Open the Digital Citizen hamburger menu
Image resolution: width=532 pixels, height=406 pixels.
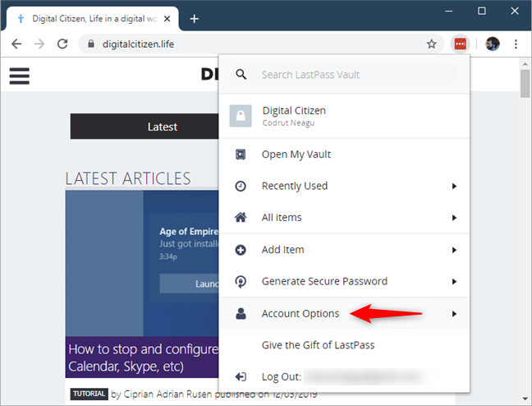pyautogui.click(x=20, y=76)
